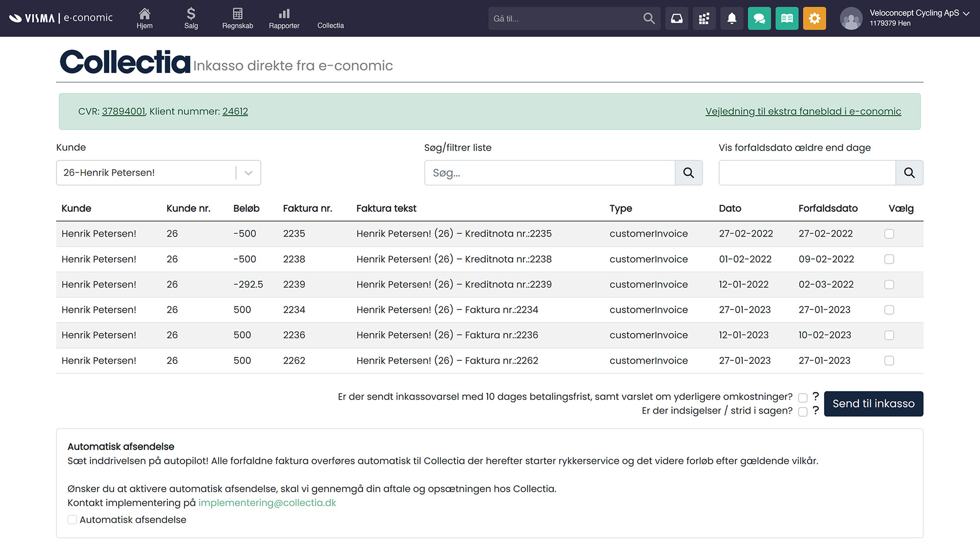This screenshot has height=551, width=980.
Task: Enable checkbox for invoice 2234
Action: pos(889,310)
